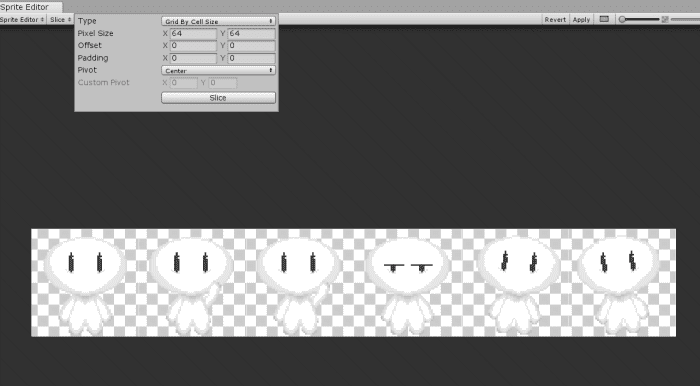The width and height of the screenshot is (700, 386).
Task: Select the Sprite Editor window tab
Action: [30, 7]
